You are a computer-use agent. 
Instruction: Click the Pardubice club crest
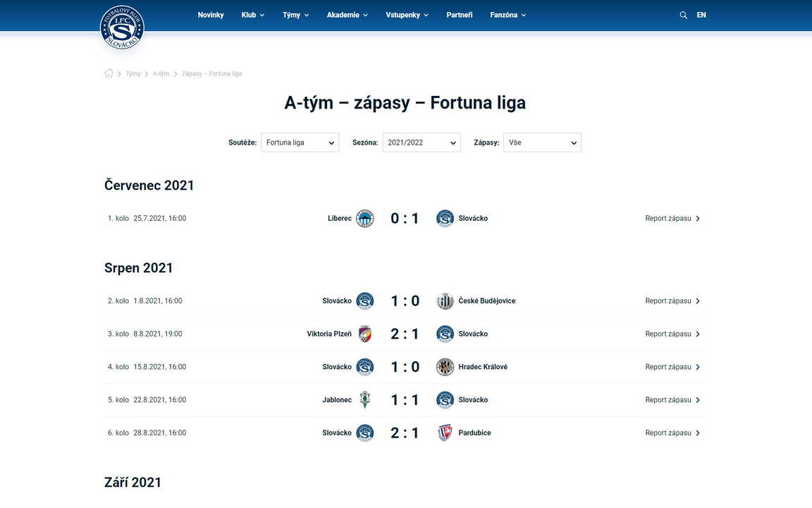click(x=445, y=433)
